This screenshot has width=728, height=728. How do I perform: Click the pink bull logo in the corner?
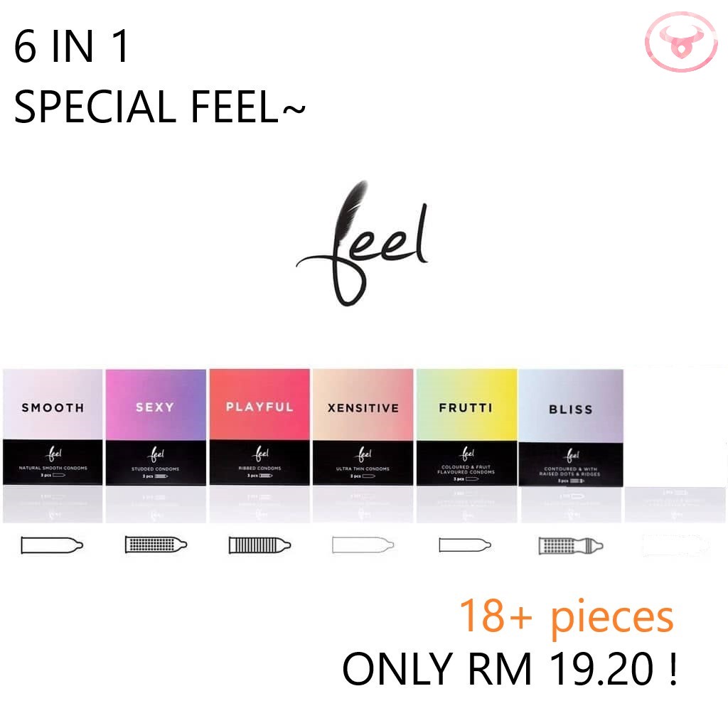[x=681, y=42]
